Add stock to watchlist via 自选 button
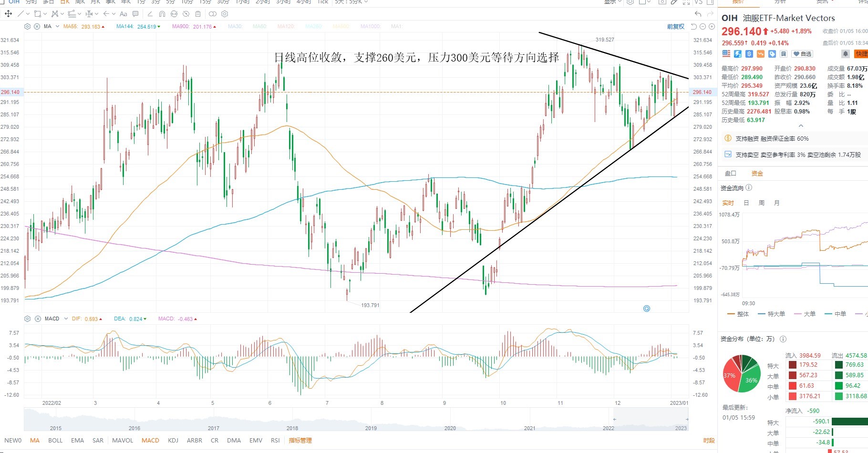Image resolution: width=868 pixels, height=453 pixels. pyautogui.click(x=802, y=54)
